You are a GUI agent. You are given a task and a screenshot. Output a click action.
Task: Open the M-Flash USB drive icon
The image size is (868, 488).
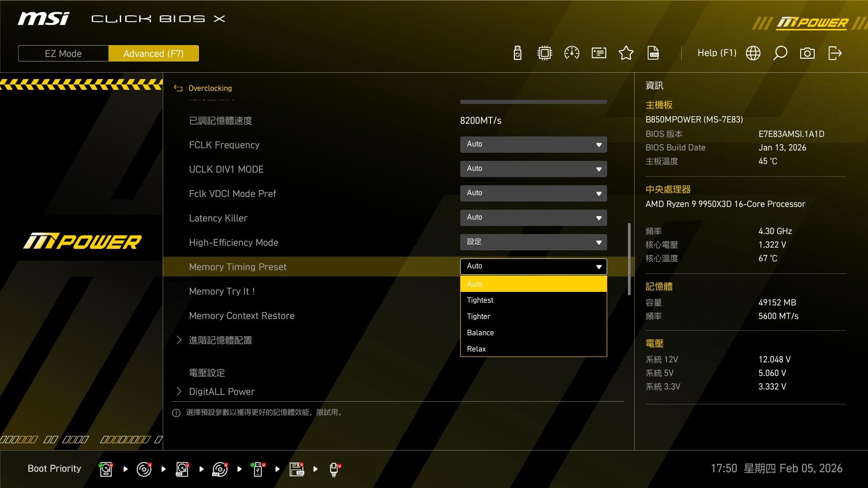click(x=518, y=53)
